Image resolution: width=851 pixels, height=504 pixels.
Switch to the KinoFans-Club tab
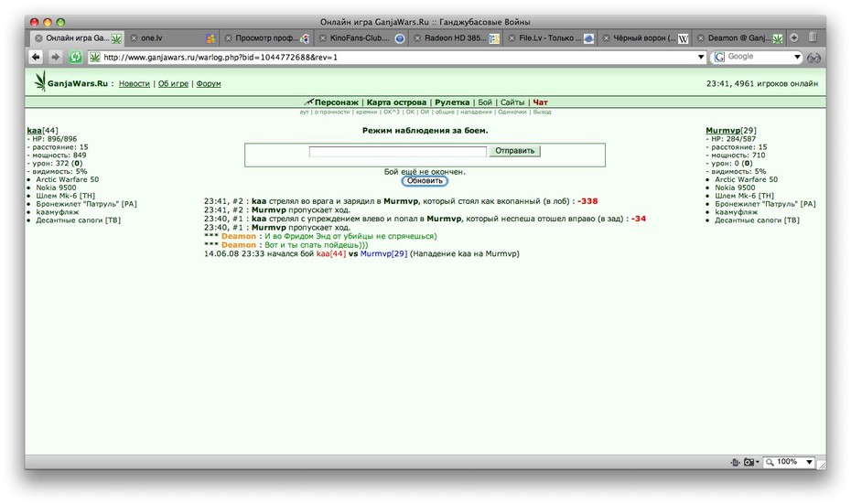(361, 38)
